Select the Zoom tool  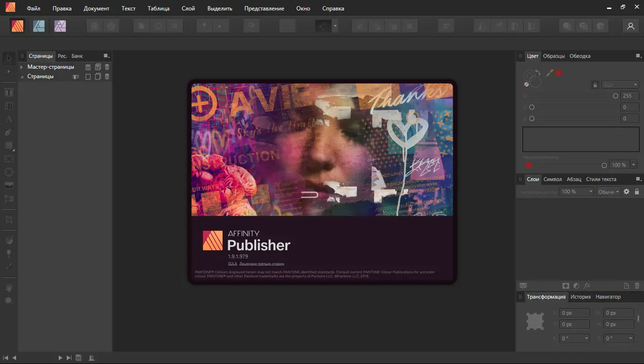9,300
